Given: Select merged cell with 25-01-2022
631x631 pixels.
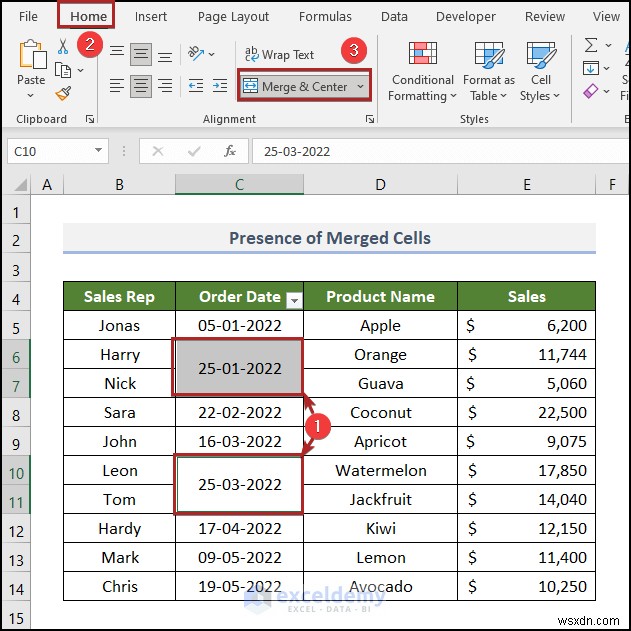Looking at the screenshot, I should [x=239, y=368].
